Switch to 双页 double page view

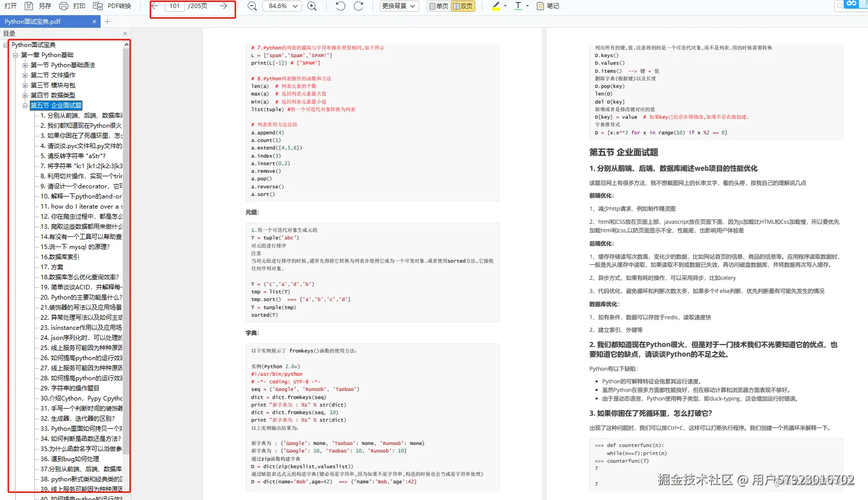pos(463,6)
